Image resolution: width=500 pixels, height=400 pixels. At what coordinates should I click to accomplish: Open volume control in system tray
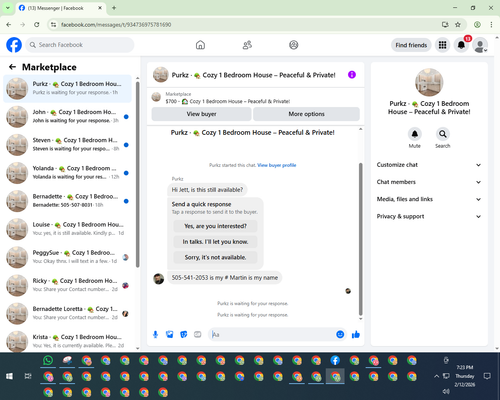(x=446, y=391)
